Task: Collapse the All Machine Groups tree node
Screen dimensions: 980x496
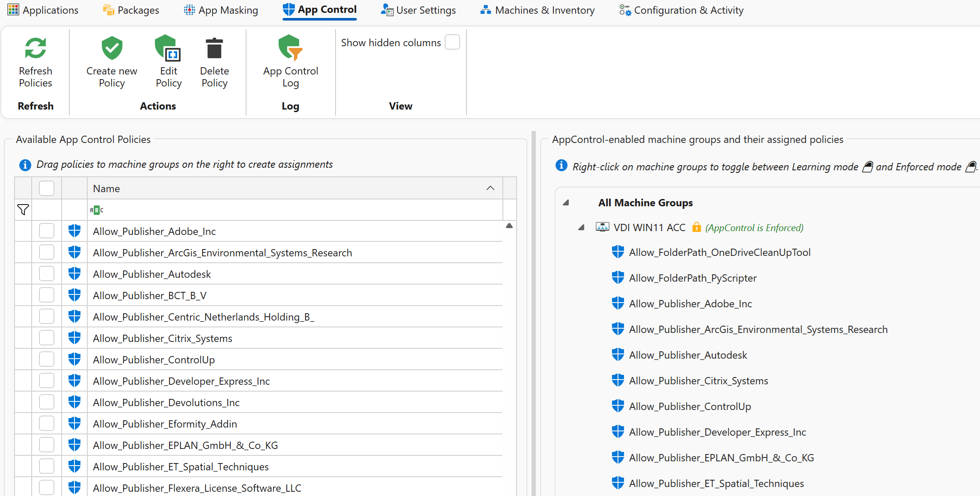Action: tap(566, 203)
